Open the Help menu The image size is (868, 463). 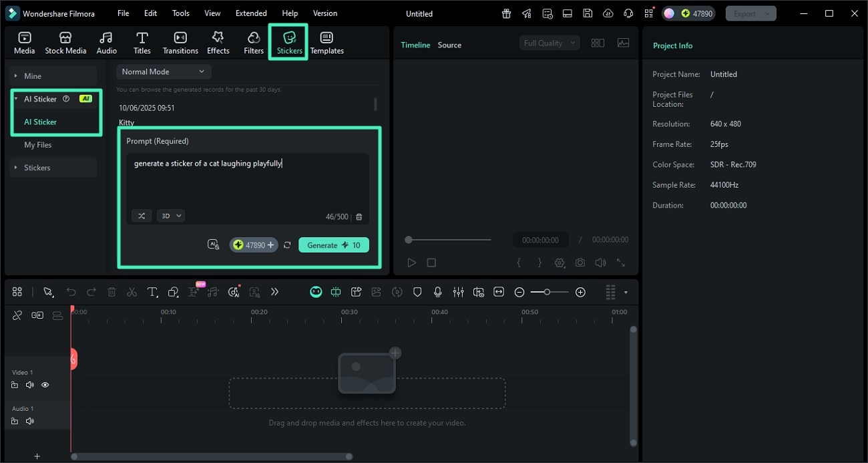click(290, 13)
